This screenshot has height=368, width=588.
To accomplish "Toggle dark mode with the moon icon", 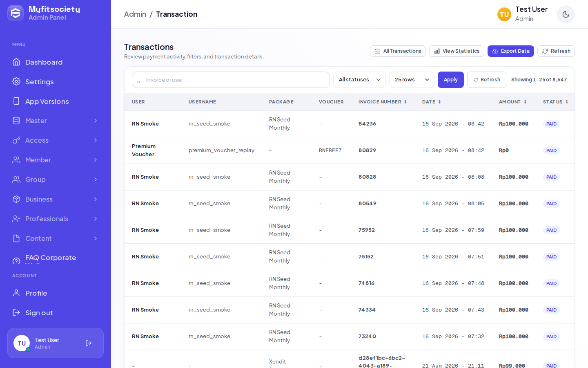I will click(566, 14).
